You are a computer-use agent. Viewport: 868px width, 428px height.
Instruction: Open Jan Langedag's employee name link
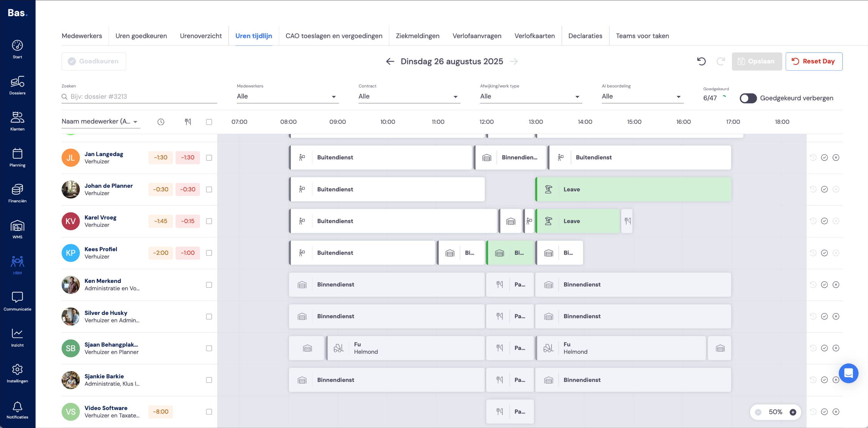tap(103, 154)
